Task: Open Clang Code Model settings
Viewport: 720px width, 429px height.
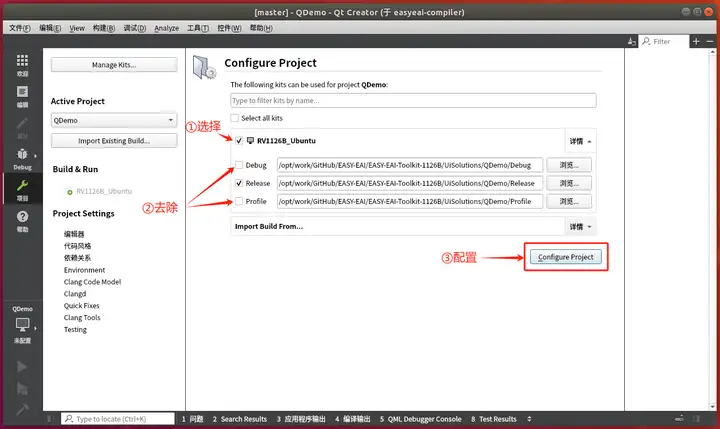Action: click(x=92, y=282)
